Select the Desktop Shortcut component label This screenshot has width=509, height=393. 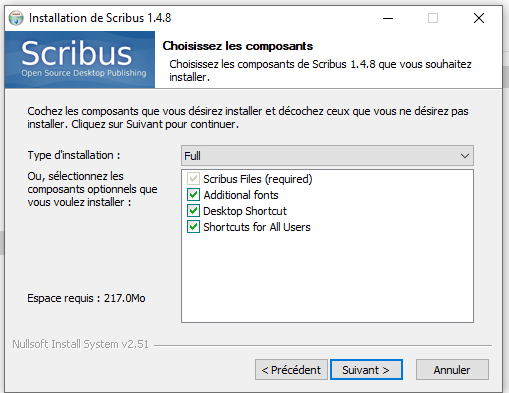(245, 211)
